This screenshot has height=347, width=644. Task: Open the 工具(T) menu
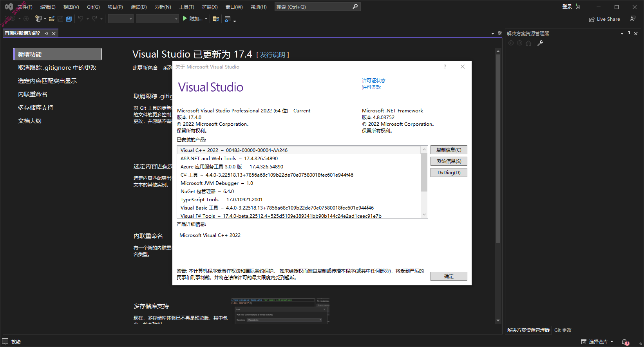186,7
